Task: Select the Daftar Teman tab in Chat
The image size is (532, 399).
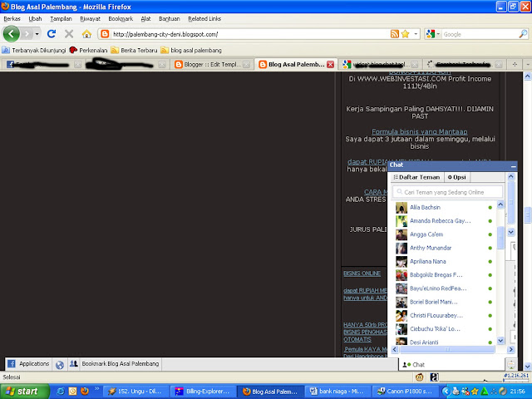Action: coord(416,177)
